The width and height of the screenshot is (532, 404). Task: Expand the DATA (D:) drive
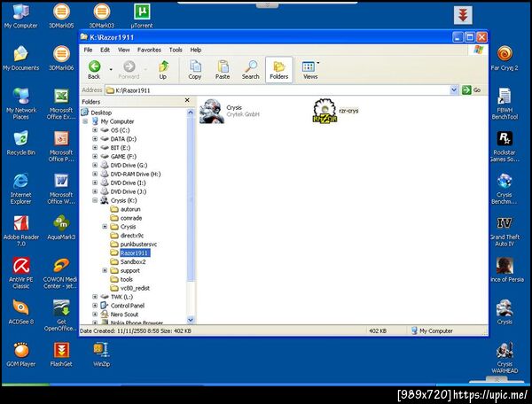coord(95,139)
